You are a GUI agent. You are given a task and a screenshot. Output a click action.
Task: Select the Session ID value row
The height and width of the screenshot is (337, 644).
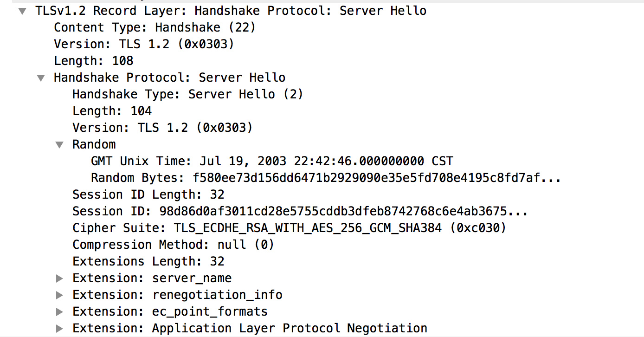(300, 211)
